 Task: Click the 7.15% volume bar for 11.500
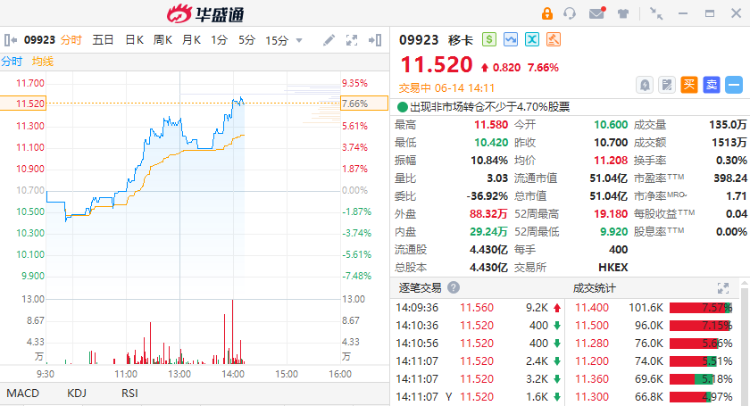[701, 326]
